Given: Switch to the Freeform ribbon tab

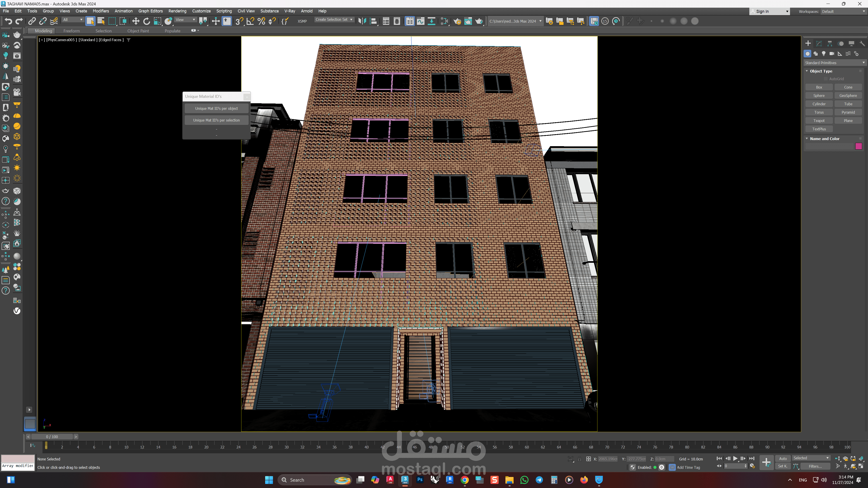Looking at the screenshot, I should click(x=71, y=31).
